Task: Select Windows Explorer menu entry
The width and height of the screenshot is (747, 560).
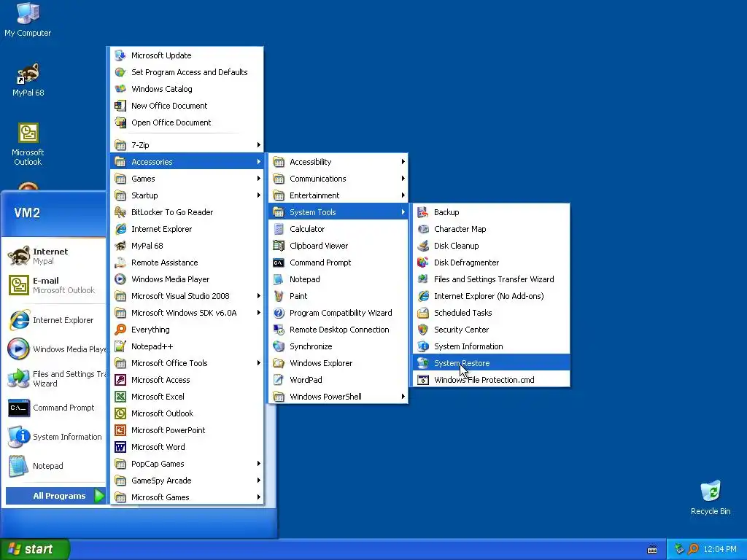Action: (338, 363)
